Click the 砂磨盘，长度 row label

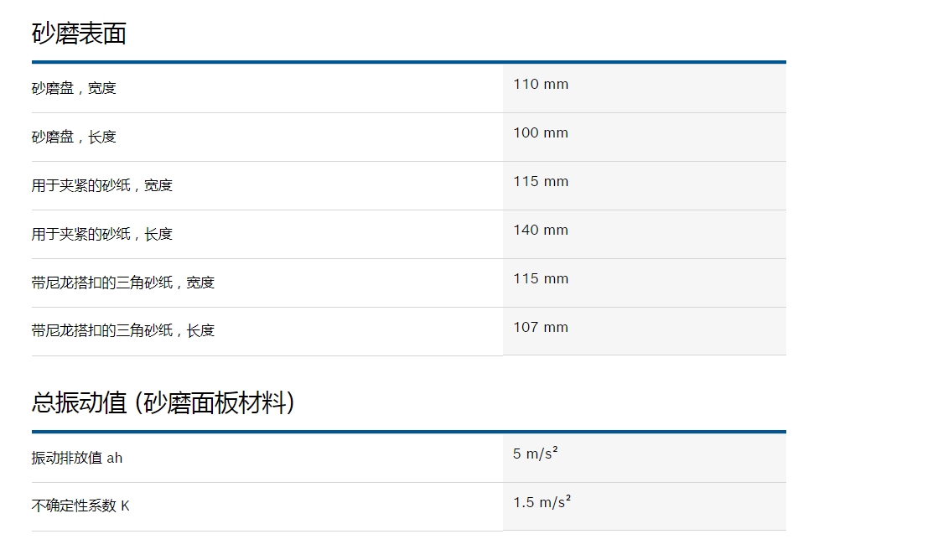(x=74, y=137)
